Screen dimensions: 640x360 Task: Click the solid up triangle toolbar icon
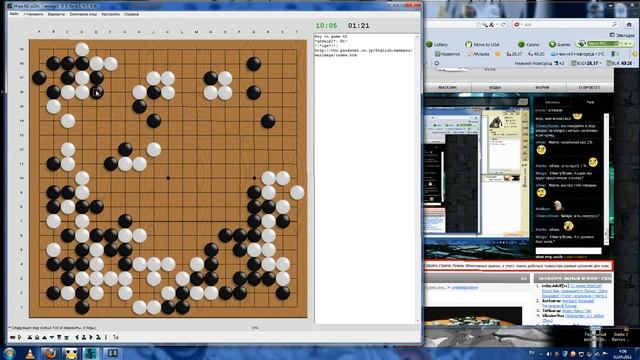(x=44, y=338)
